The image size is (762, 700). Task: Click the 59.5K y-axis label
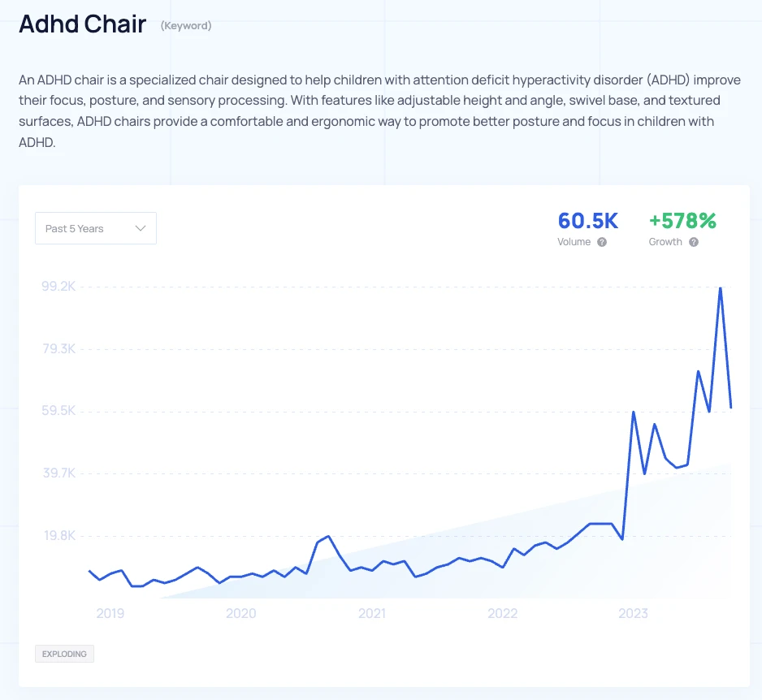click(58, 411)
